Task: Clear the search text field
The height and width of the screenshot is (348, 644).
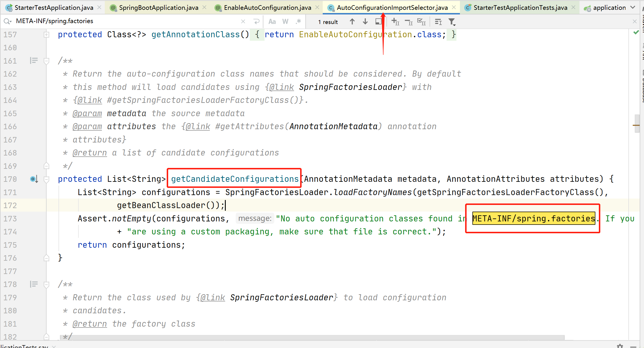Action: point(243,22)
